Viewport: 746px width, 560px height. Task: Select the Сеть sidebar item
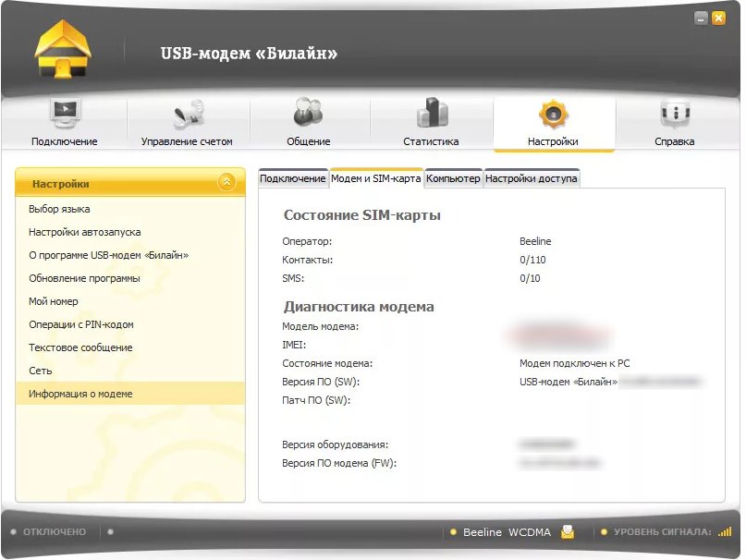pyautogui.click(x=40, y=371)
